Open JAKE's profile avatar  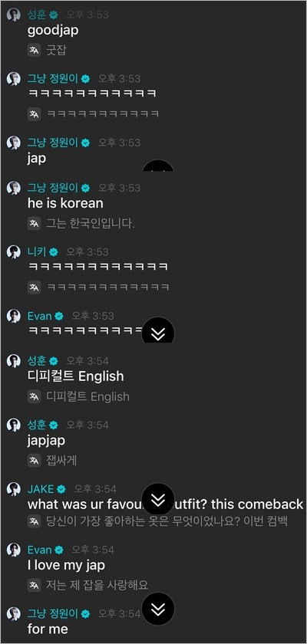14,489
